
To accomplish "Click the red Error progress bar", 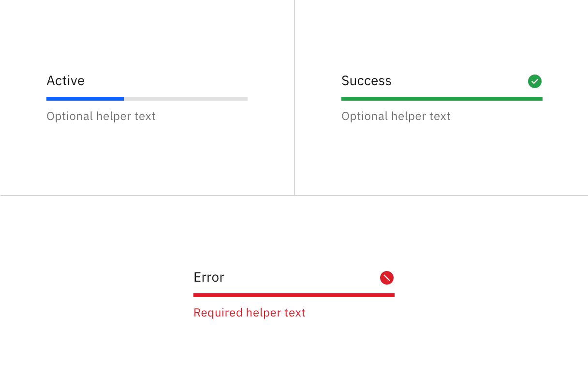I will [294, 295].
